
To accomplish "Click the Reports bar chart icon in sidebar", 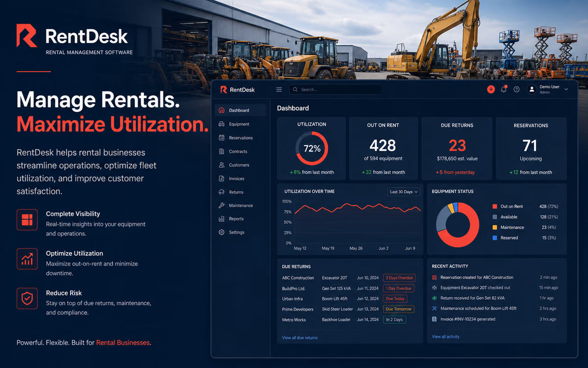I will pyautogui.click(x=221, y=219).
